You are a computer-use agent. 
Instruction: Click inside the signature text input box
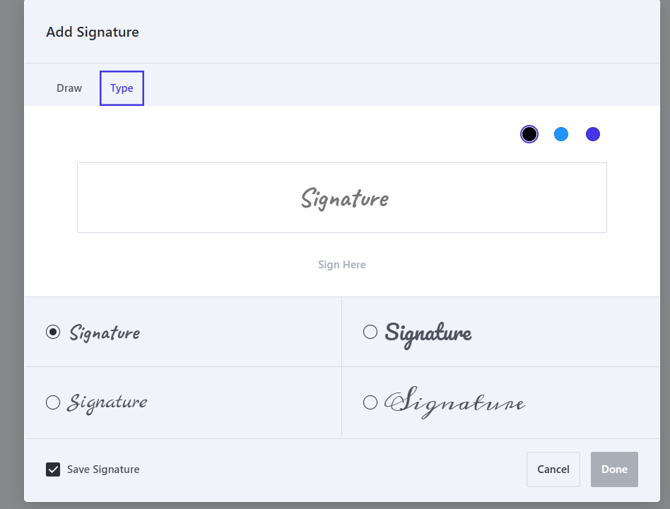pos(342,198)
